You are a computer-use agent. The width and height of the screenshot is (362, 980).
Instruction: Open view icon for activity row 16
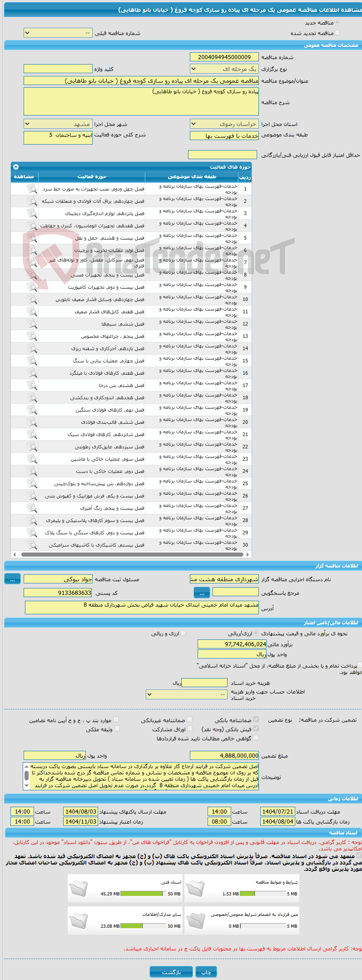coord(32,373)
